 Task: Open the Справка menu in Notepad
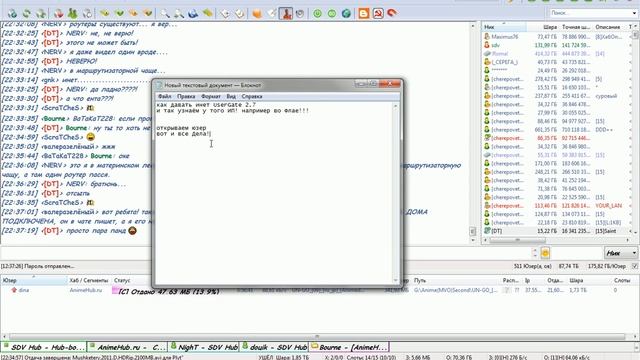pos(252,96)
